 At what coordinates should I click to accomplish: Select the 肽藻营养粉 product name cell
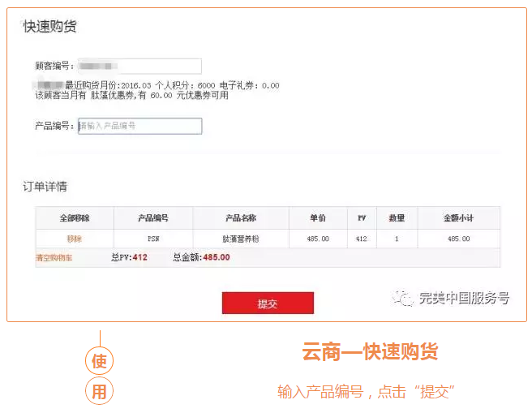(x=241, y=239)
